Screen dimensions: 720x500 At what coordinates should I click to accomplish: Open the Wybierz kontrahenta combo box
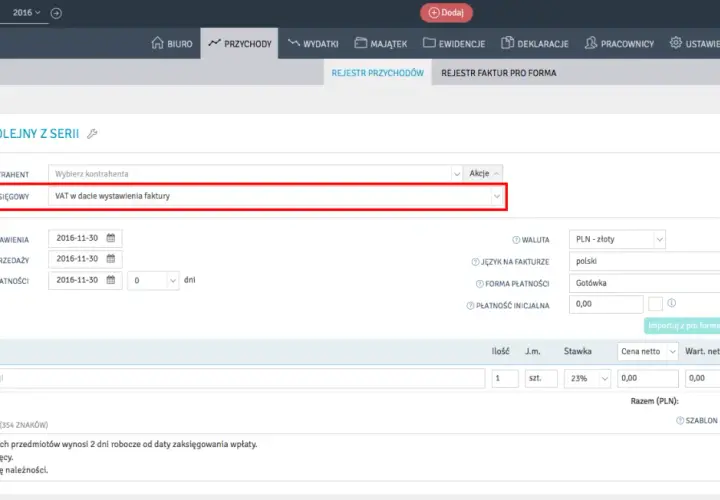coord(255,174)
